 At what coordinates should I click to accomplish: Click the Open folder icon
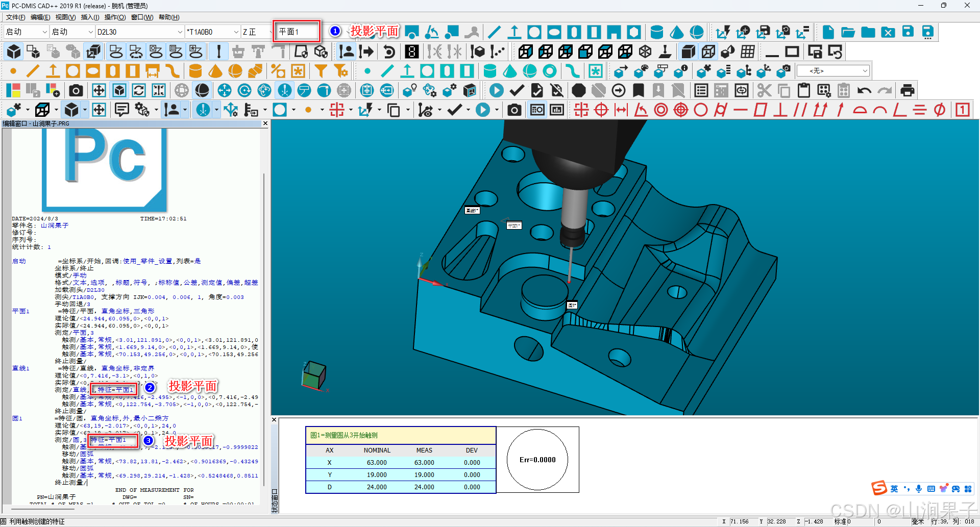tap(848, 32)
